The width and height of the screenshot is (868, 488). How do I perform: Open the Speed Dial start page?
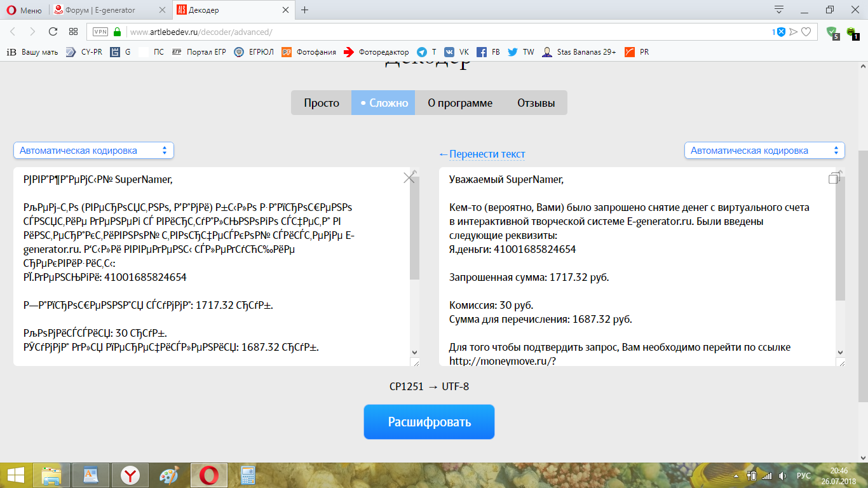coord(73,32)
